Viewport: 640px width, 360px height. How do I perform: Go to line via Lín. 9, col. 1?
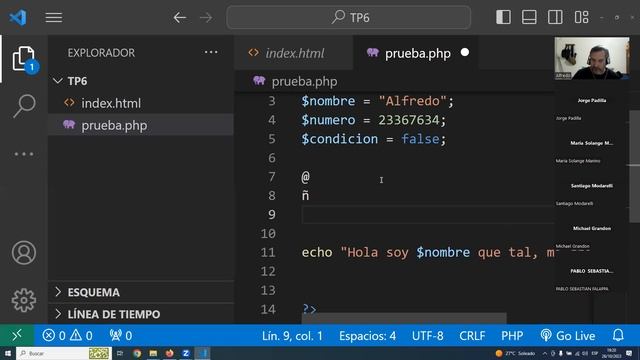pos(292,336)
